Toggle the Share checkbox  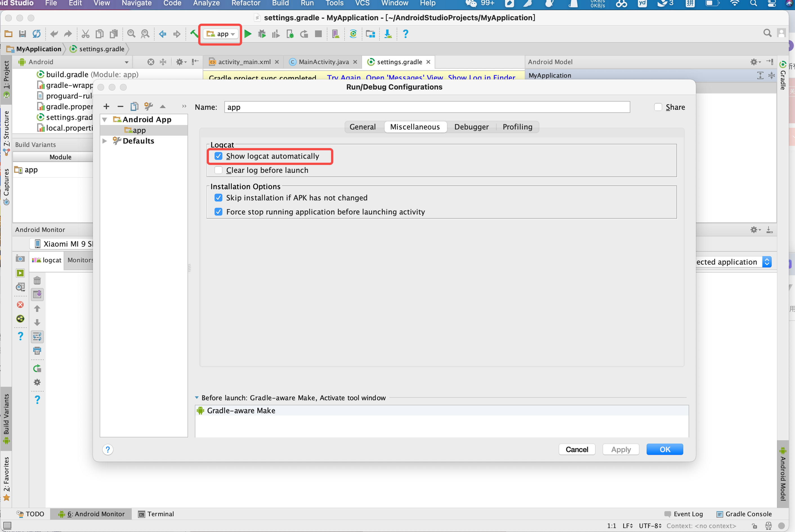tap(658, 107)
